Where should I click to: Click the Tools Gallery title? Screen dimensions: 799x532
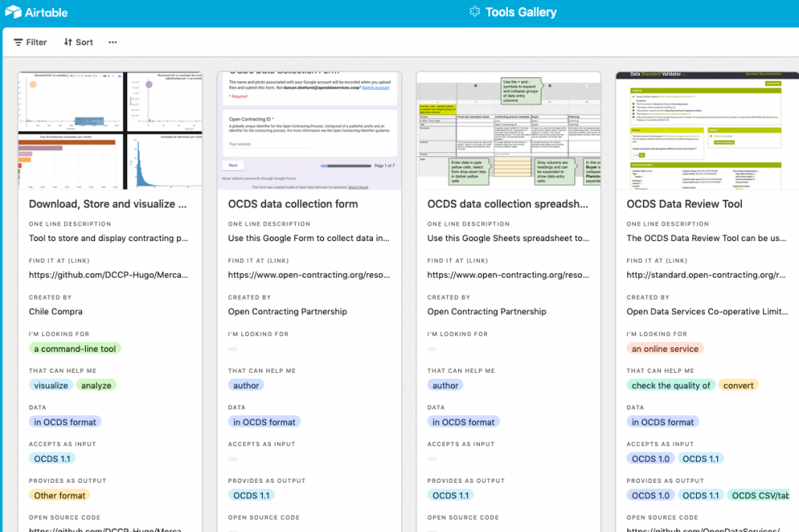pyautogui.click(x=520, y=12)
